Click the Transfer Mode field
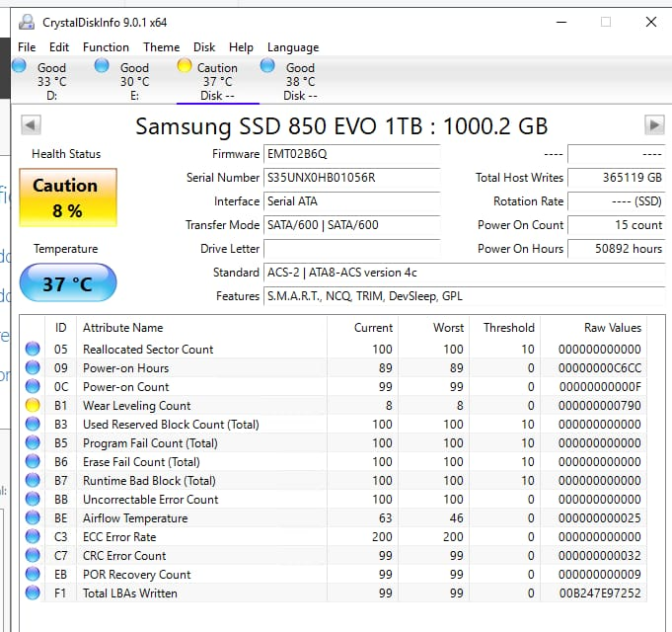 [x=352, y=225]
